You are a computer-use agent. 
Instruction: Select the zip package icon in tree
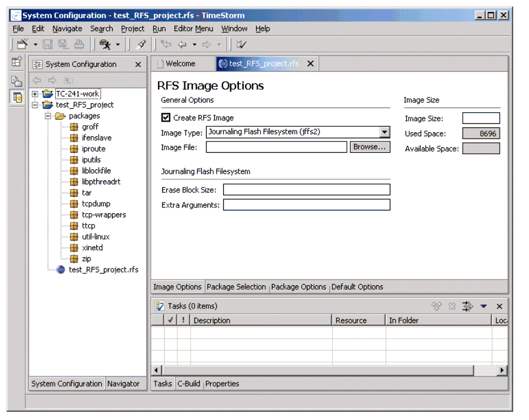pyautogui.click(x=73, y=259)
